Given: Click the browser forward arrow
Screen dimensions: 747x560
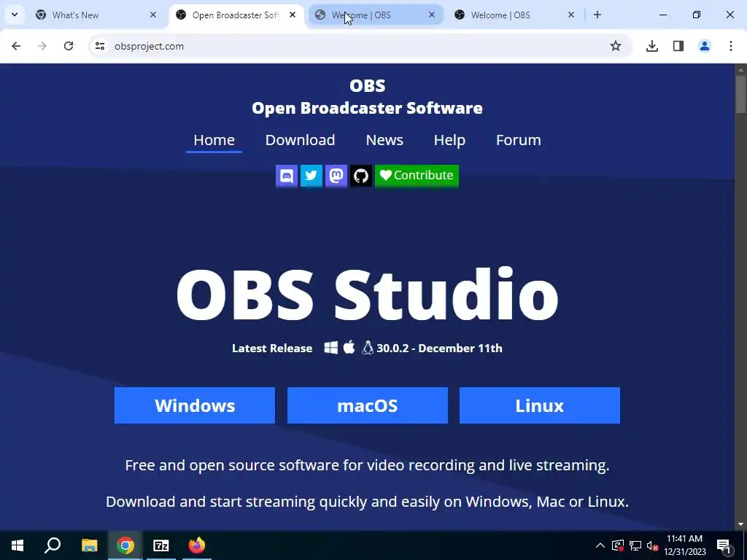Looking at the screenshot, I should (42, 46).
